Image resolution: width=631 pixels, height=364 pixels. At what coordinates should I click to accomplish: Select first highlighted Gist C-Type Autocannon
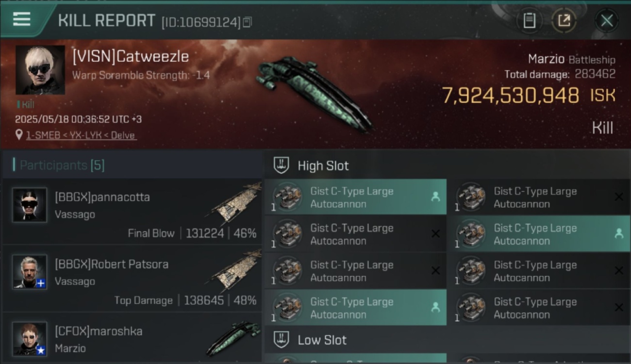[356, 197]
